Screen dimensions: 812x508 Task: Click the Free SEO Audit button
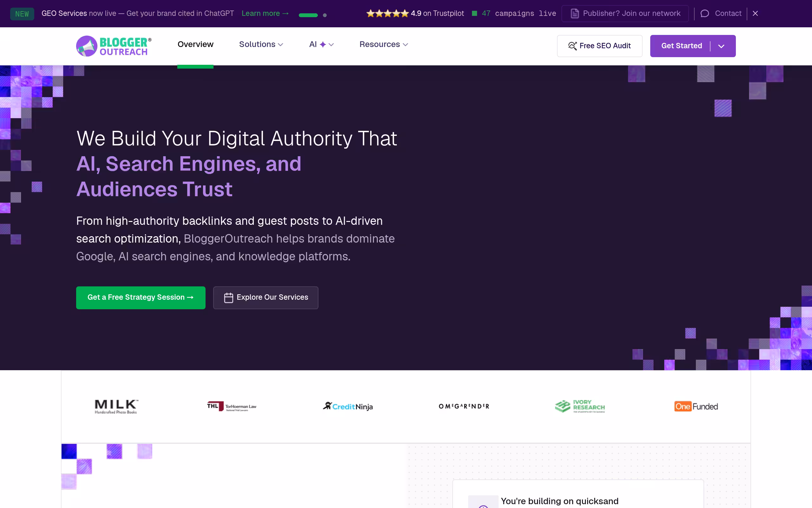point(599,46)
